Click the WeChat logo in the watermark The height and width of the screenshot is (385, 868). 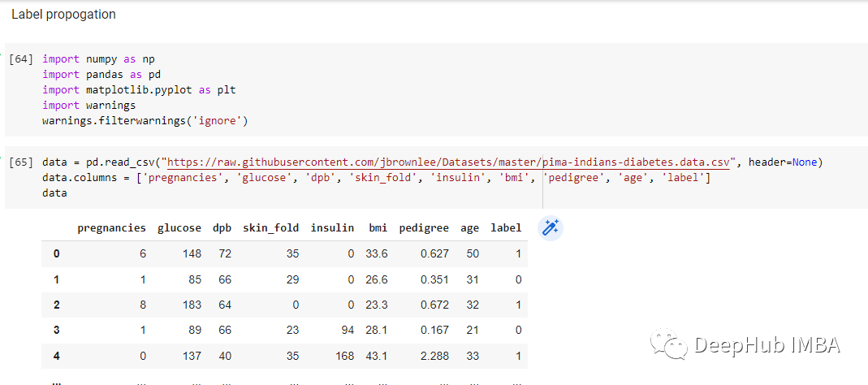click(671, 346)
